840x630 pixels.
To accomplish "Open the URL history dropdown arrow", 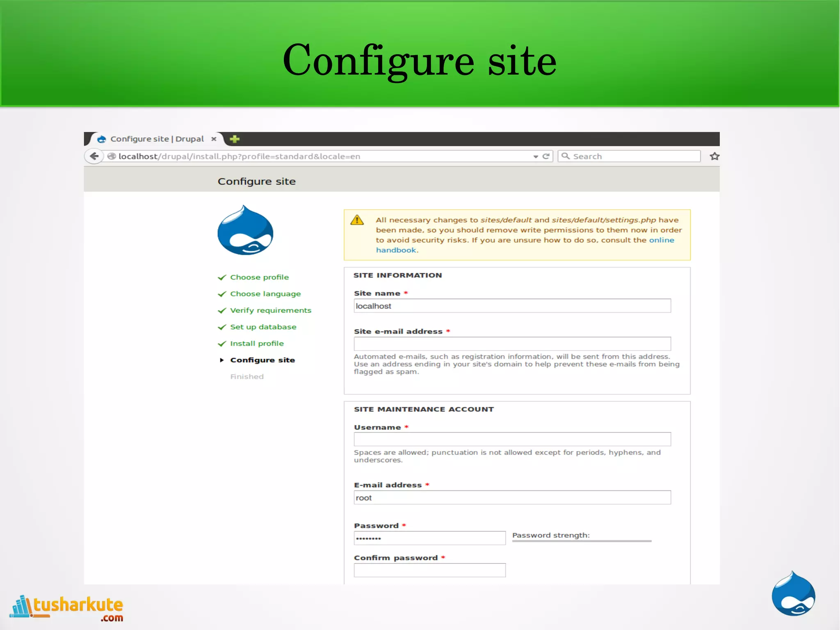I will click(535, 156).
